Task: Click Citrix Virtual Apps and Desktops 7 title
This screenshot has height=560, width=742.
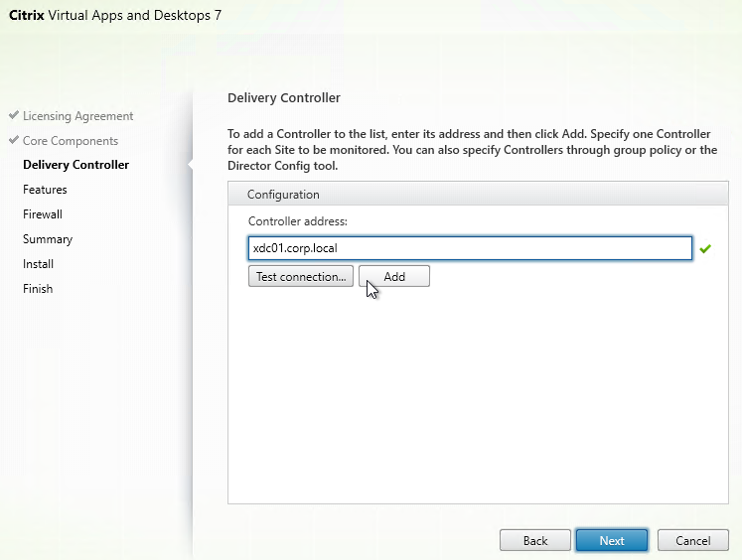Action: click(115, 15)
